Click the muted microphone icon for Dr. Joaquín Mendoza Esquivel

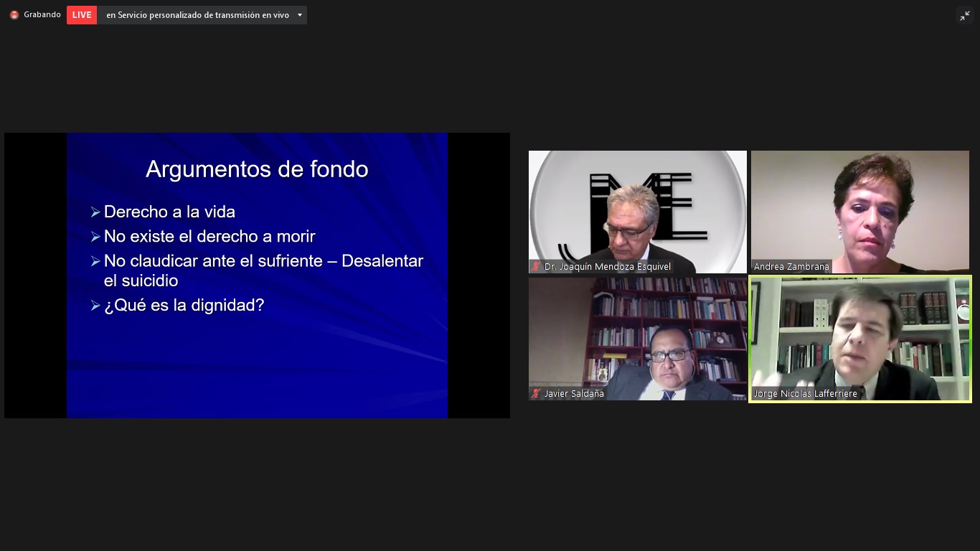tap(536, 267)
